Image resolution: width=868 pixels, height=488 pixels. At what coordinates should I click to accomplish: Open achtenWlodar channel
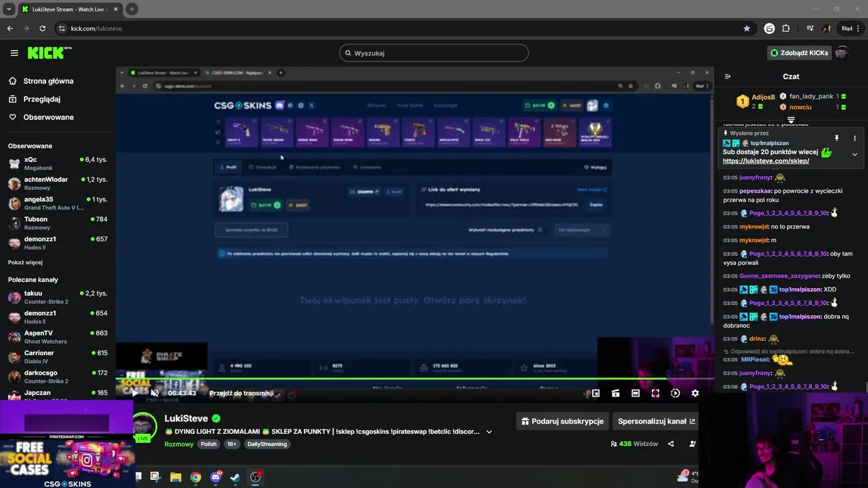(x=58, y=184)
